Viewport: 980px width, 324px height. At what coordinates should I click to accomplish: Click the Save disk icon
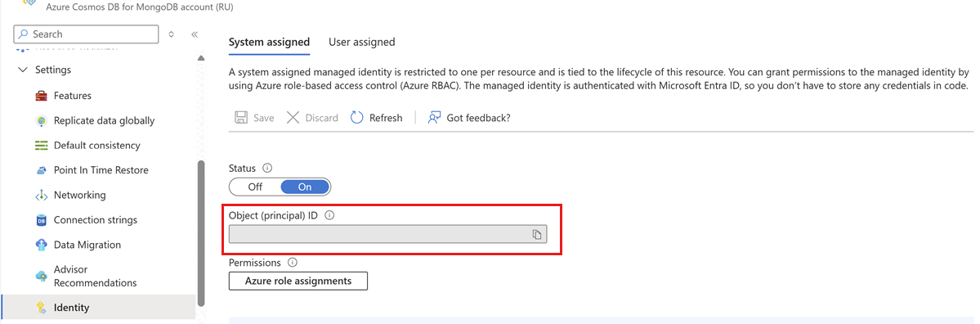(x=240, y=118)
